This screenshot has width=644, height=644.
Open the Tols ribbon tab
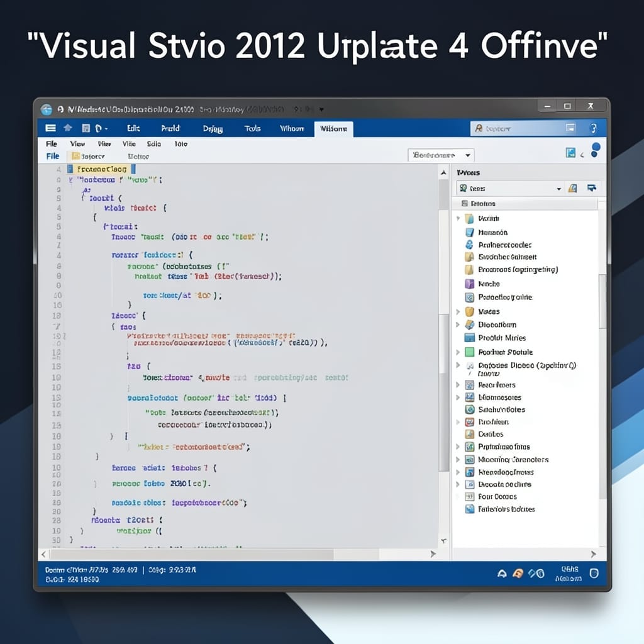coord(253,128)
